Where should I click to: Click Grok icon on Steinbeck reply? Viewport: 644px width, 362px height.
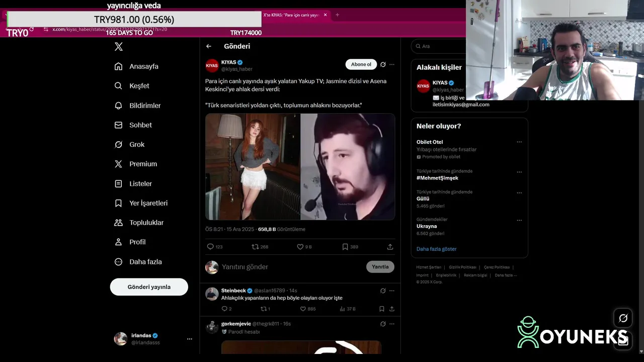click(x=383, y=291)
